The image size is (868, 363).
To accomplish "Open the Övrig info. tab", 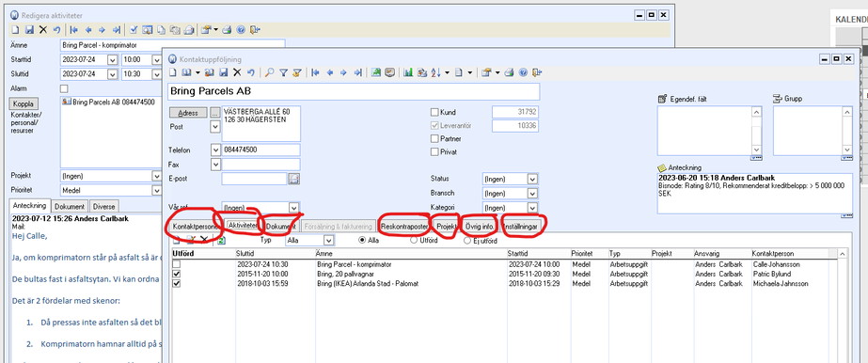I will pos(479,227).
